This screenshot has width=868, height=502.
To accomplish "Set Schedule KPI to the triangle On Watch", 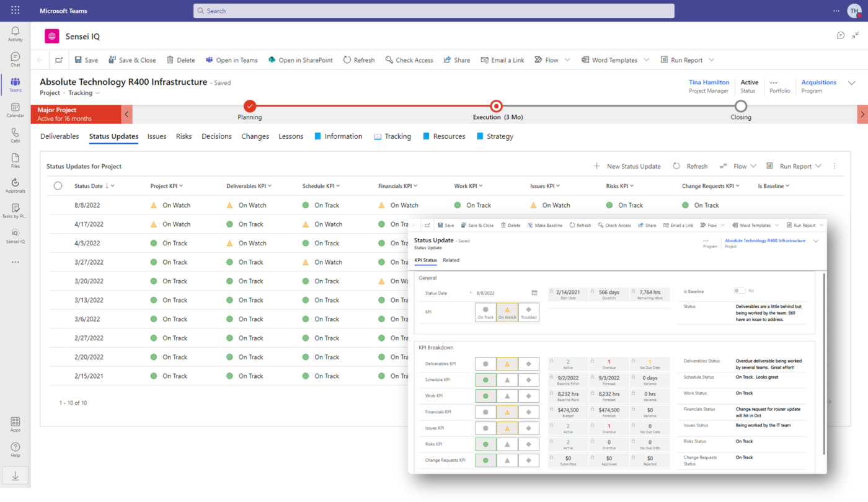I will [507, 380].
